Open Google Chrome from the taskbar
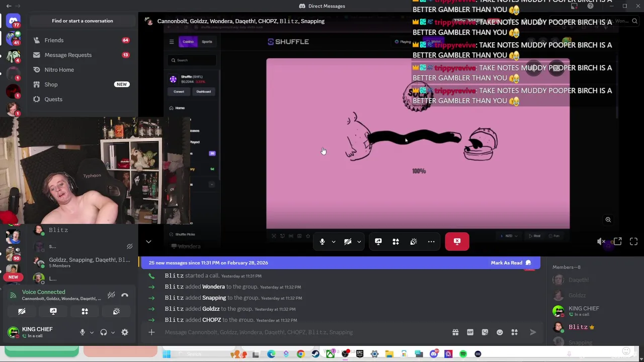The width and height of the screenshot is (644, 362). pyautogui.click(x=301, y=354)
